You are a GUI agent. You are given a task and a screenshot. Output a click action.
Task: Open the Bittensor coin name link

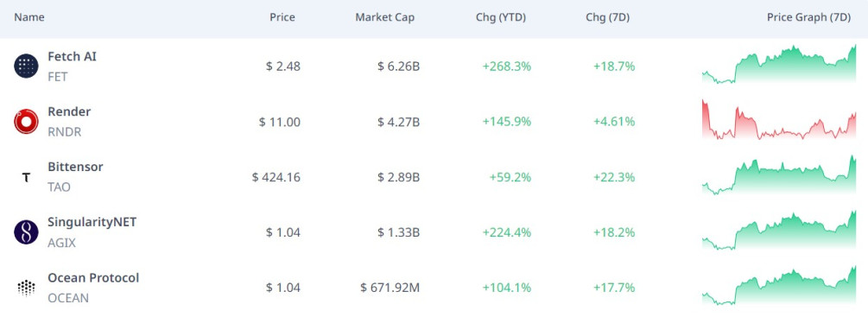point(75,167)
